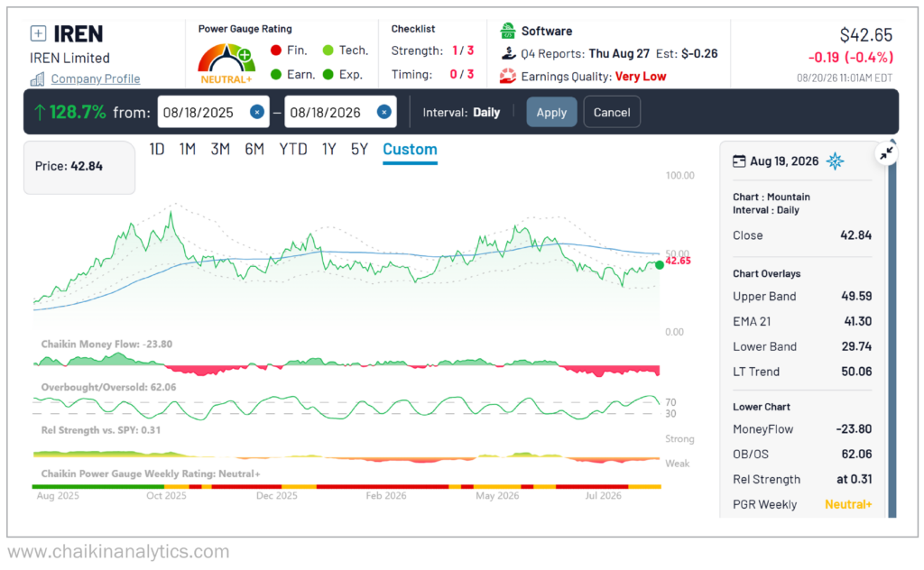Click the 128.7% gain figure
924x570 pixels.
tap(78, 112)
